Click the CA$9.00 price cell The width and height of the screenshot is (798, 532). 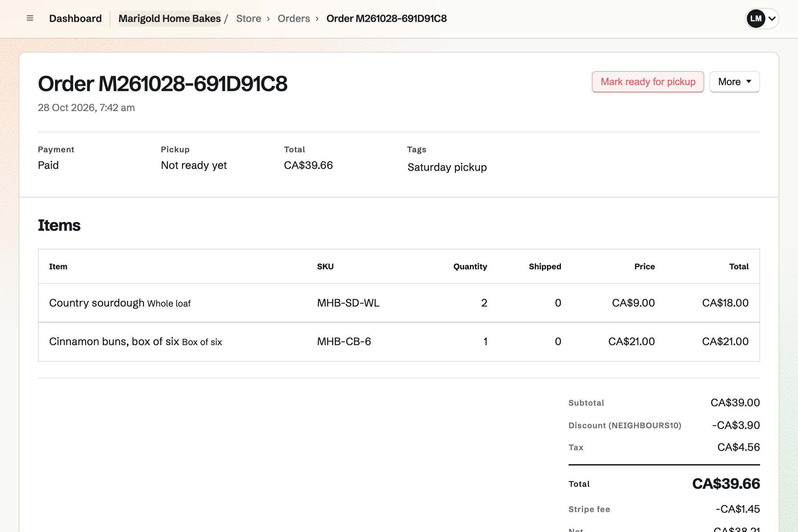(x=633, y=303)
